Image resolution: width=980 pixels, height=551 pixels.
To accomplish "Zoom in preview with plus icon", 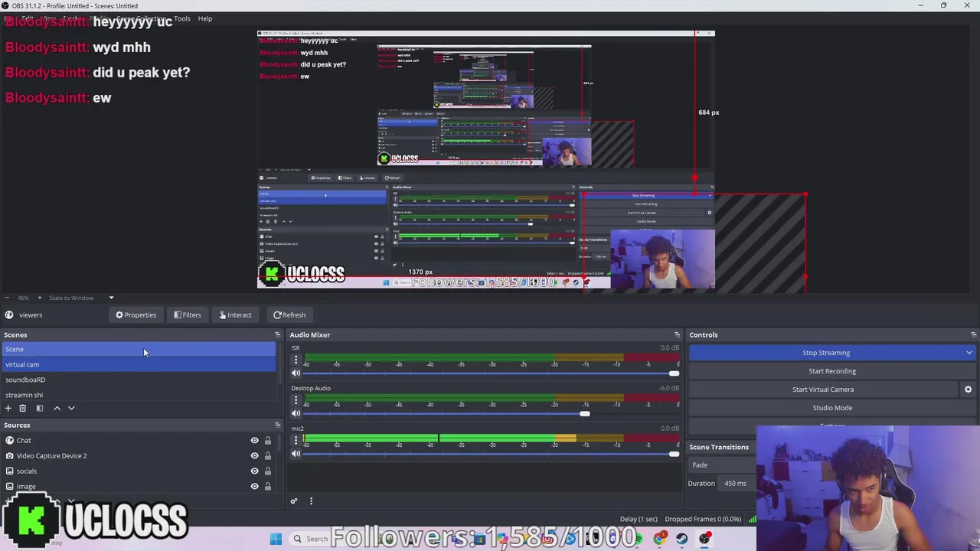I will pyautogui.click(x=40, y=298).
